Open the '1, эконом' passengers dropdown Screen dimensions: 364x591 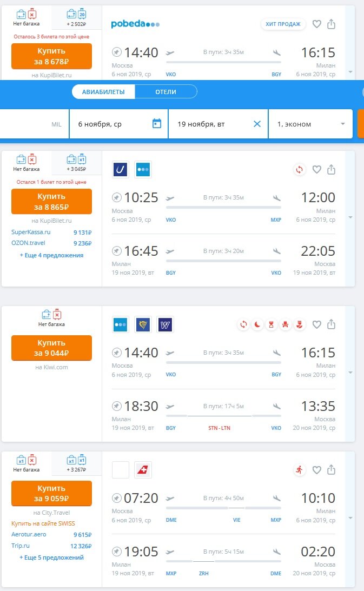tap(310, 123)
